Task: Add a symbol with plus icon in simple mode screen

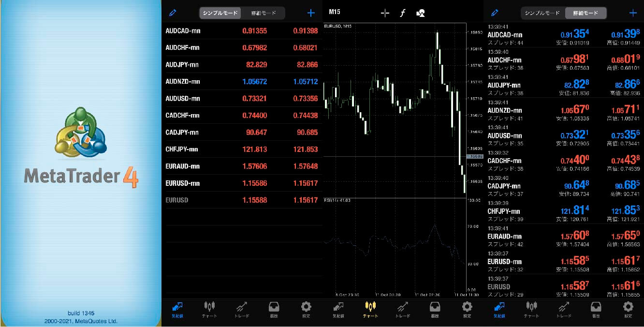Action: click(311, 13)
